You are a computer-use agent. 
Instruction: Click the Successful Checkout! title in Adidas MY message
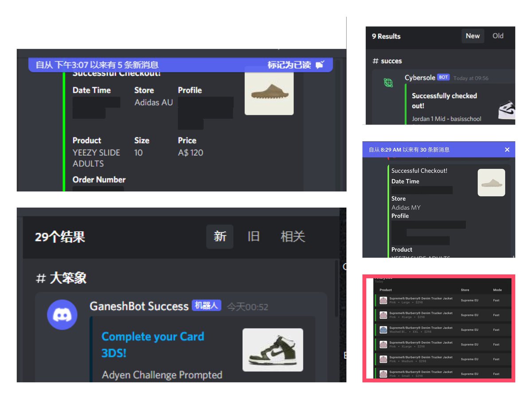coord(419,171)
